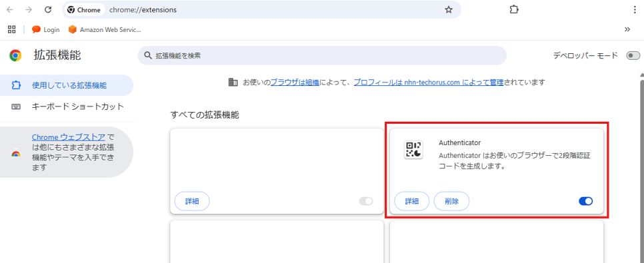Click the Authenticator QR code icon
This screenshot has width=644, height=263.
coord(413,150)
